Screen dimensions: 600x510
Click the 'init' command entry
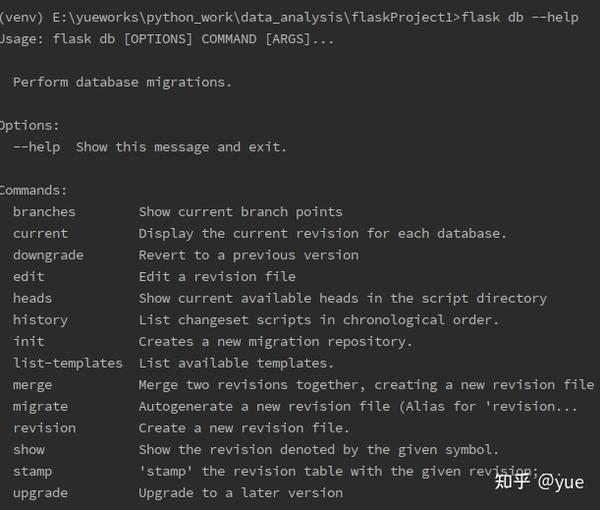coord(28,341)
